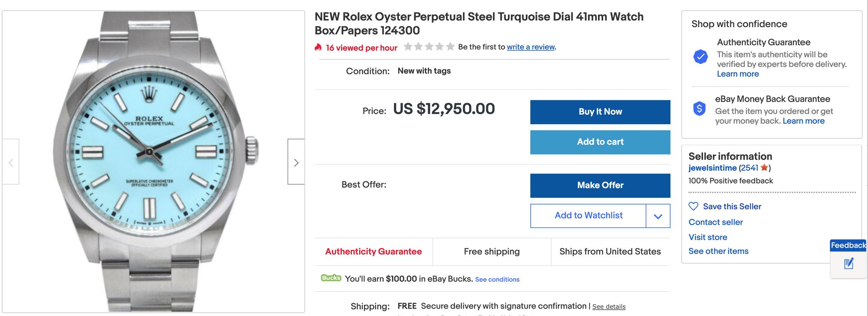
Task: Click the Feedback note icon
Action: pyautogui.click(x=848, y=264)
